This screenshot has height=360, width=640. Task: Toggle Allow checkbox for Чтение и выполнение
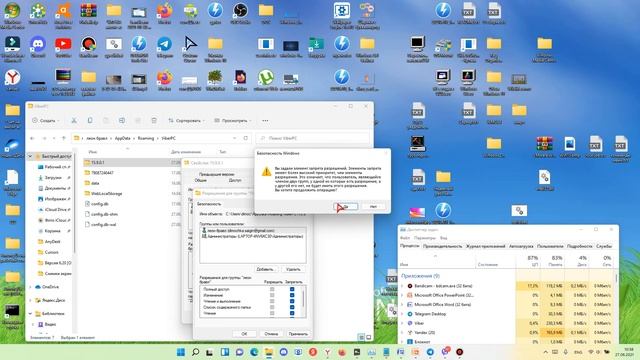(272, 301)
